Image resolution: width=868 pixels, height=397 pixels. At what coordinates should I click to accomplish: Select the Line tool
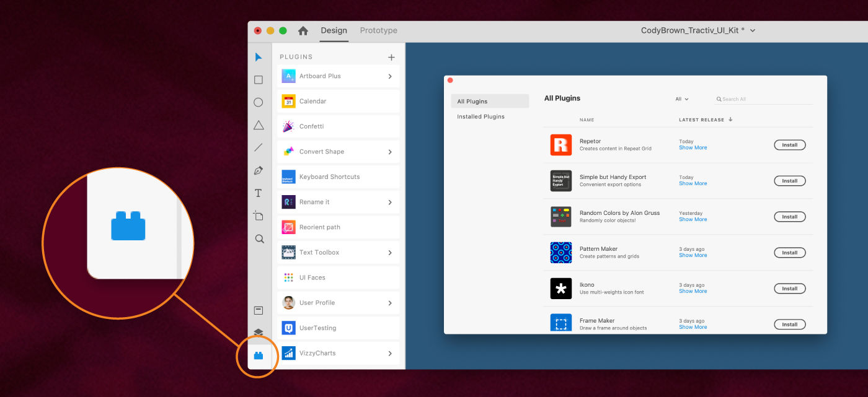point(258,147)
